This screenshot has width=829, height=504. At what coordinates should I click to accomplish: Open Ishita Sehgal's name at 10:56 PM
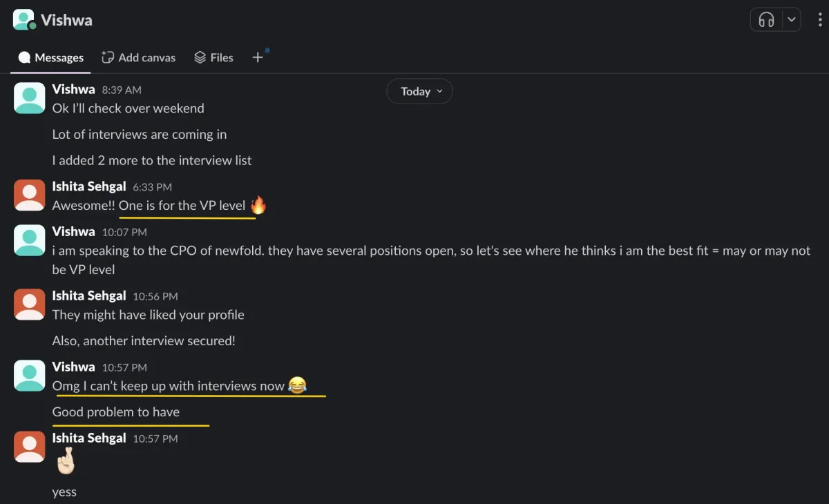(89, 295)
